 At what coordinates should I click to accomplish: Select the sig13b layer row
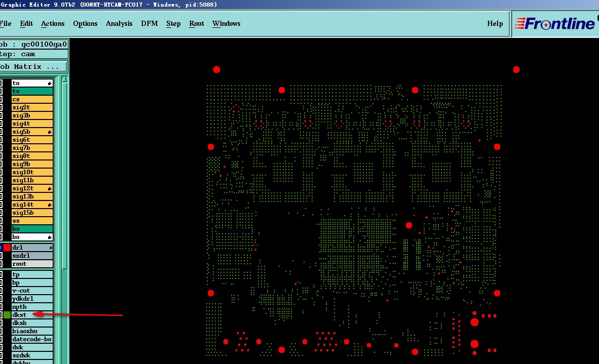[32, 196]
